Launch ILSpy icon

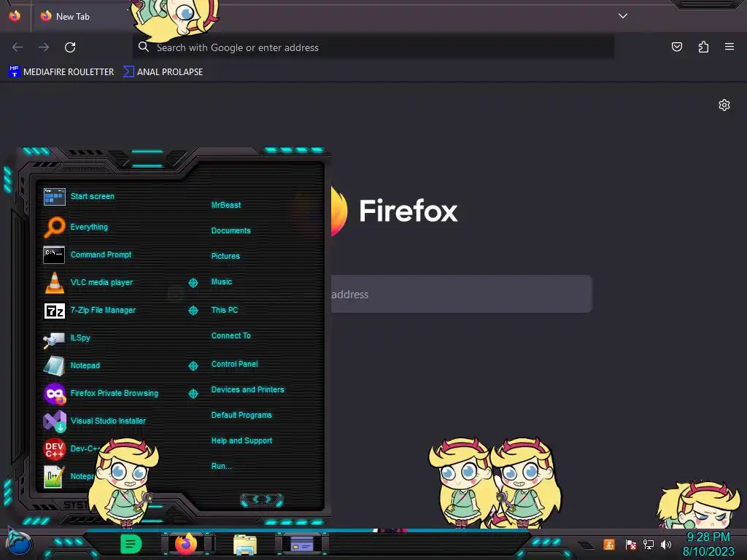click(x=54, y=338)
